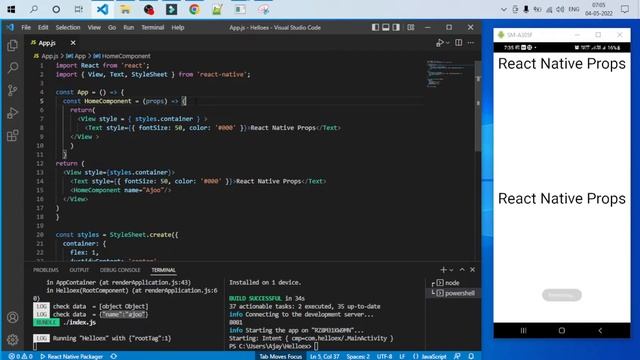The width and height of the screenshot is (640, 360).
Task: Open editor More Actions ellipsis
Action: [x=471, y=43]
